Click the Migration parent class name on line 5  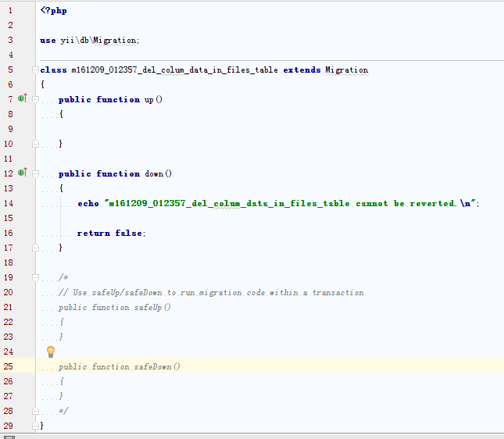[347, 70]
